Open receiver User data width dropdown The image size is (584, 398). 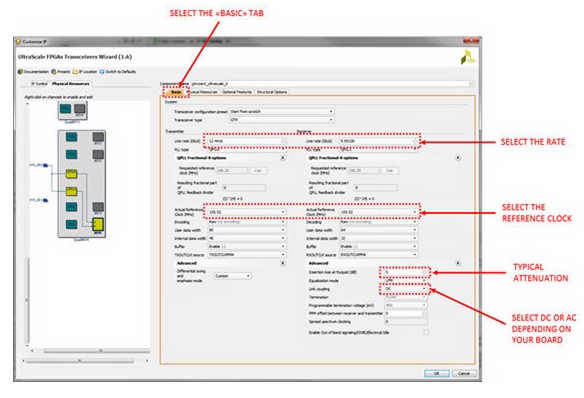[379, 230]
